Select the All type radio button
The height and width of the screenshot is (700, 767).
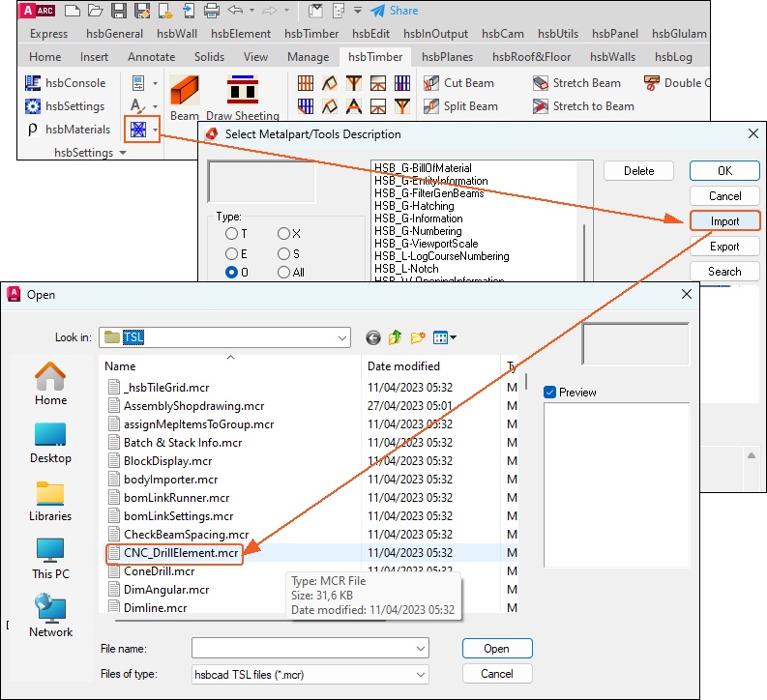pos(283,273)
